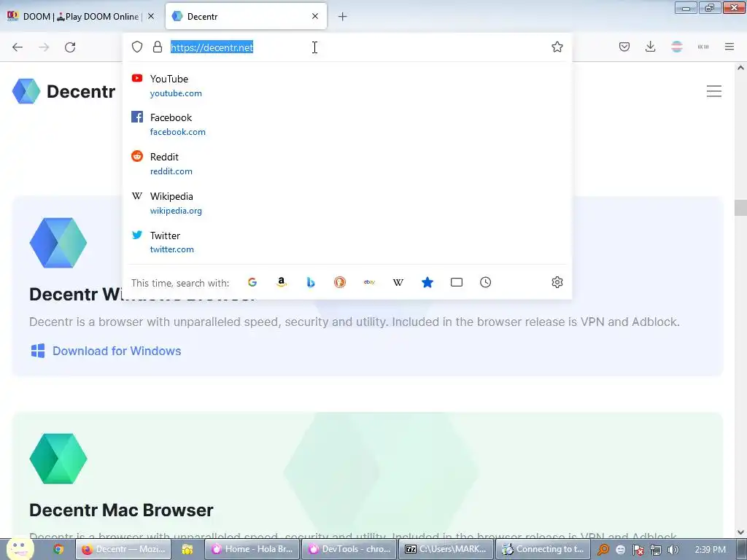This screenshot has height=560, width=747.
Task: Click the site security padlock icon
Action: [x=158, y=47]
